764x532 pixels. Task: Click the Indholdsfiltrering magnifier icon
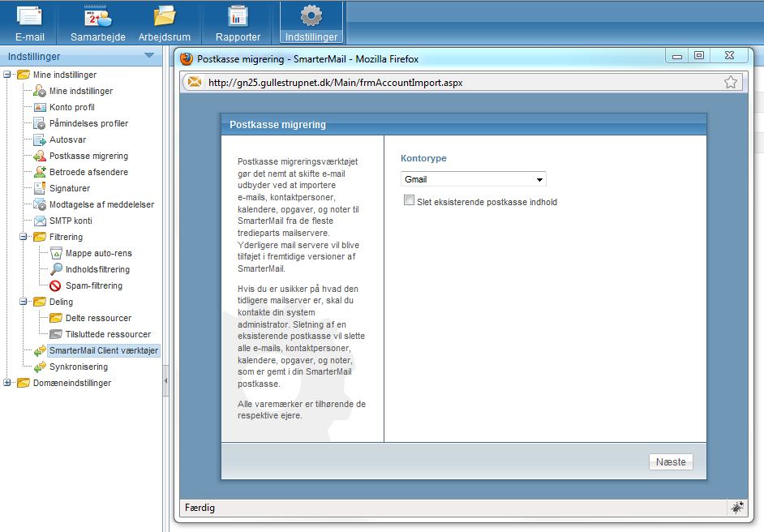tap(56, 269)
